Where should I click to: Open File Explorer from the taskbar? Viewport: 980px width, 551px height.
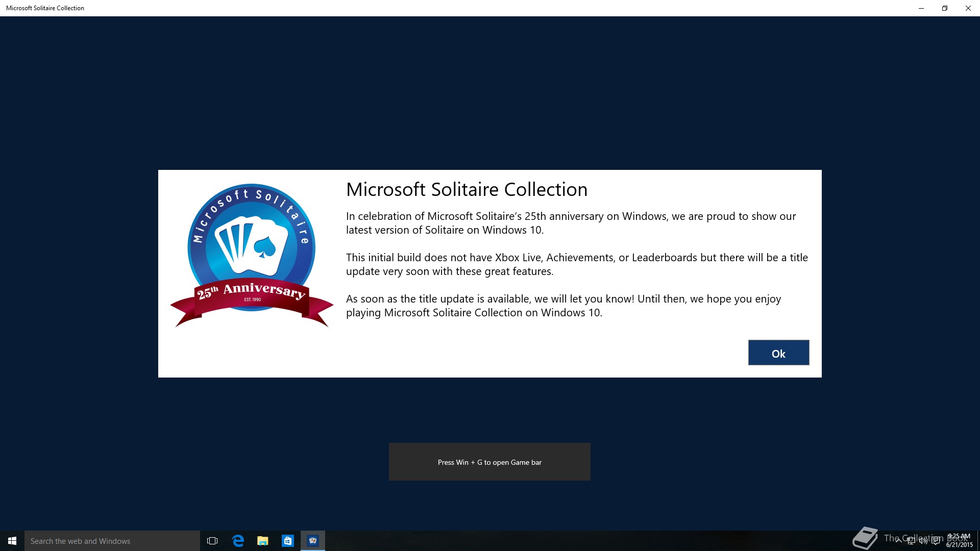coord(263,541)
